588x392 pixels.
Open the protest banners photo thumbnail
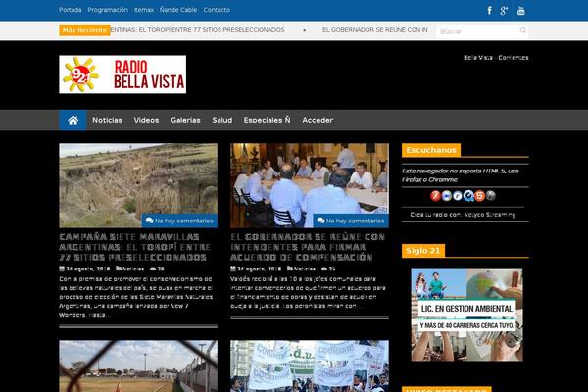(310, 367)
